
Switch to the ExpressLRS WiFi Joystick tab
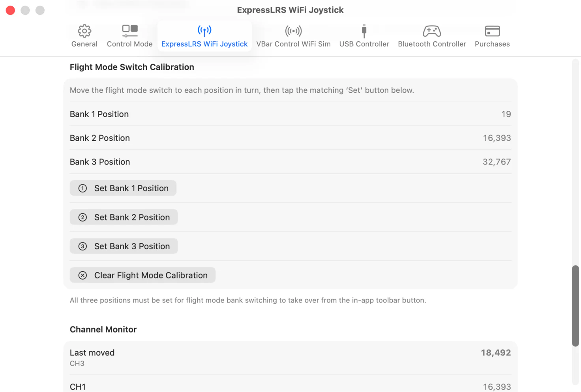[204, 36]
